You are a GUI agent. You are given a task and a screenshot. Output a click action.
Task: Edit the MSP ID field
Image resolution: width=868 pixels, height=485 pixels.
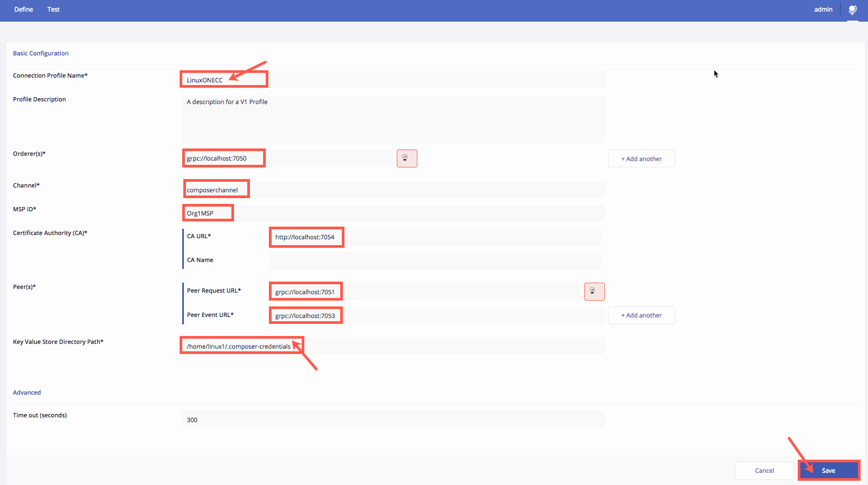click(x=394, y=213)
